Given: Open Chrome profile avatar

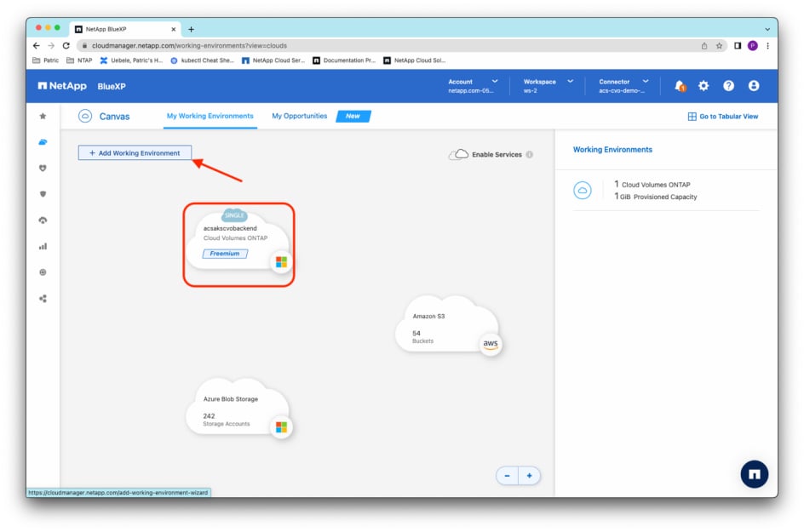Looking at the screenshot, I should click(x=752, y=46).
